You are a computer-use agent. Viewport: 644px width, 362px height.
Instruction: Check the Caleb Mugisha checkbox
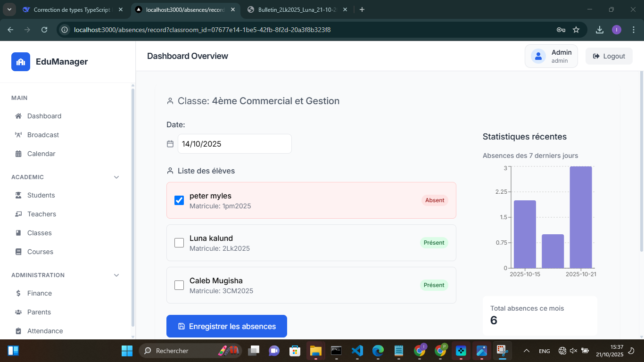(x=179, y=285)
